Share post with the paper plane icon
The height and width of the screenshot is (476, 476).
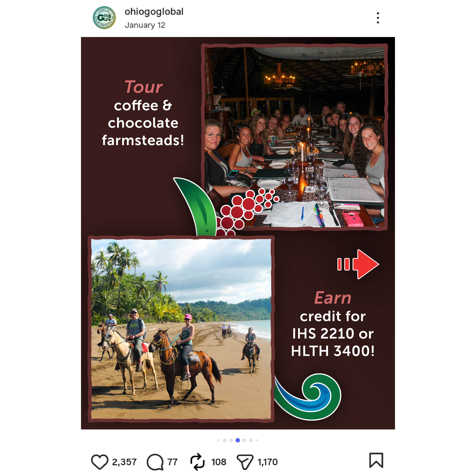(x=245, y=462)
